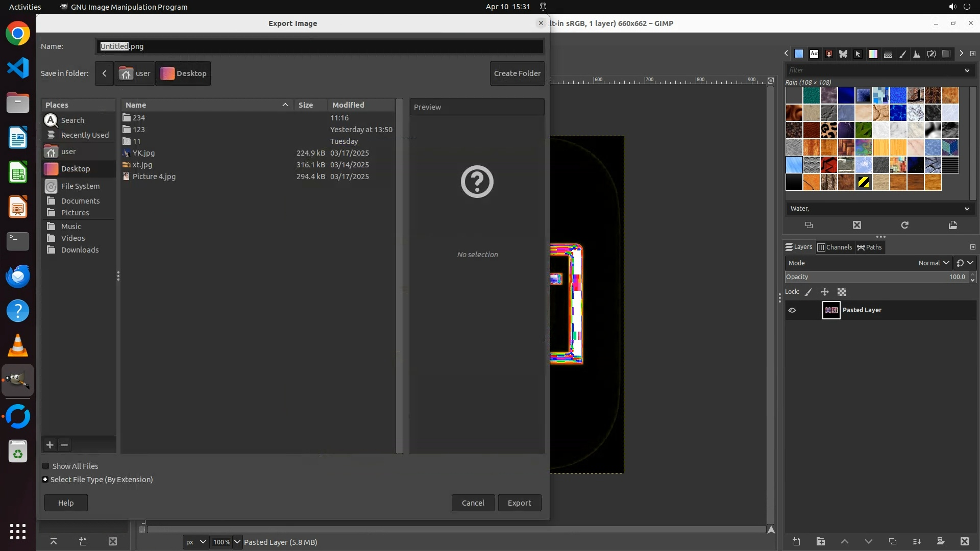Screen dimensions: 980x551
Task: Open the Fonts tab in dock
Action: coord(814,54)
